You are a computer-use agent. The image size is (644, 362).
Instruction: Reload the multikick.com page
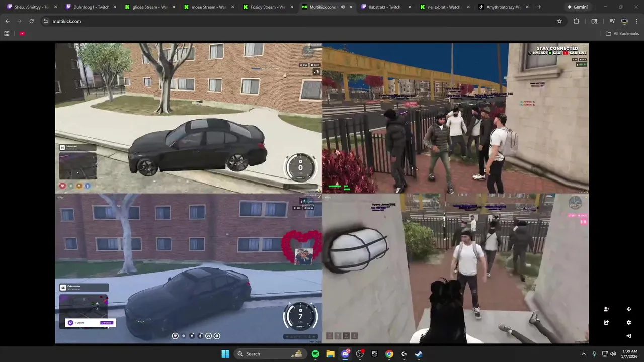pyautogui.click(x=31, y=21)
